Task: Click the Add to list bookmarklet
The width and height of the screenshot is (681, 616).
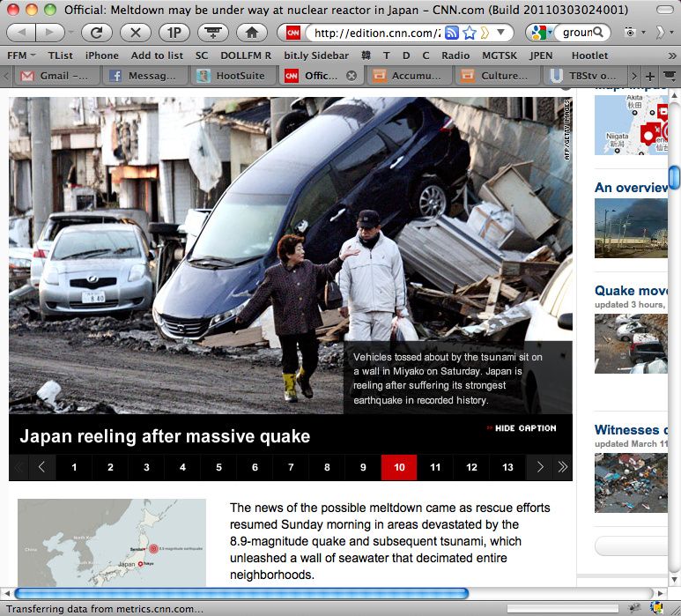Action: [157, 56]
